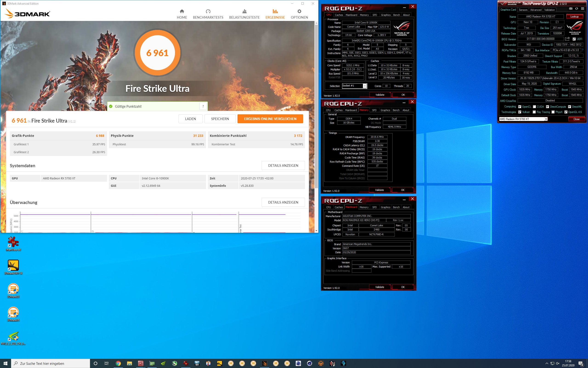The height and width of the screenshot is (368, 588).
Task: Toggle the DirectCompute checkbox
Action: (x=547, y=106)
